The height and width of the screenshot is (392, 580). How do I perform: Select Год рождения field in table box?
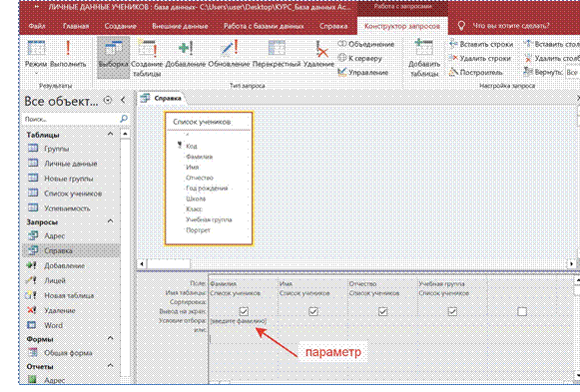pos(207,189)
